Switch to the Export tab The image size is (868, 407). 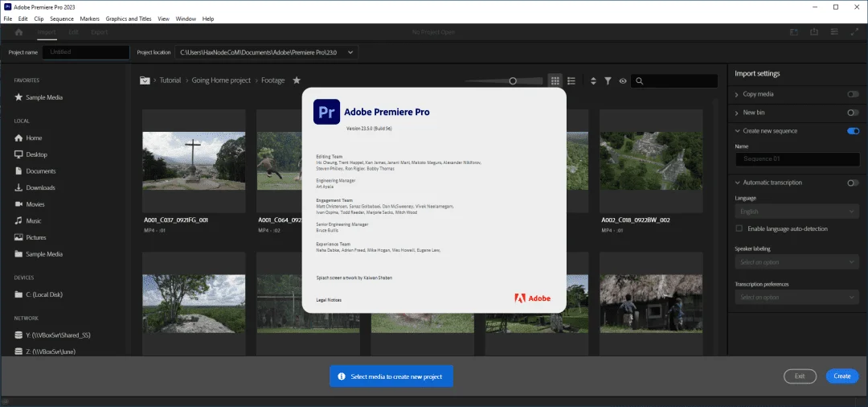pyautogui.click(x=99, y=32)
